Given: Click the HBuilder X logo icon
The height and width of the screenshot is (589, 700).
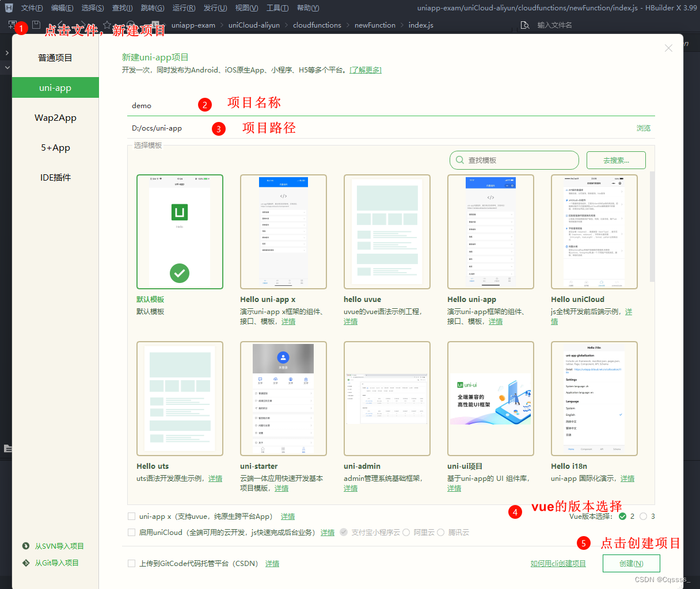Looking at the screenshot, I should click(x=9, y=7).
